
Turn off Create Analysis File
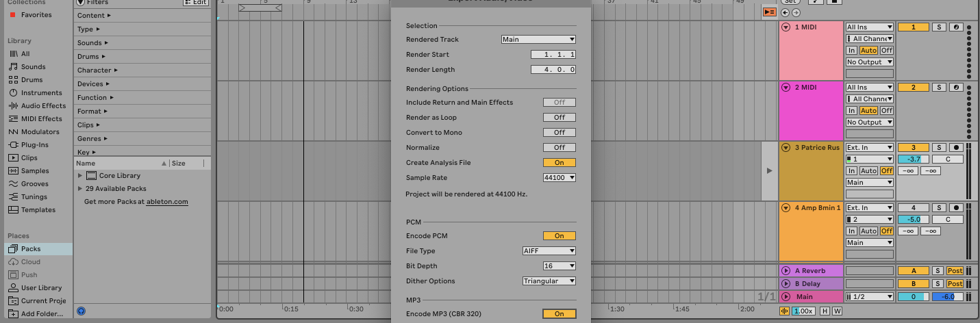(560, 162)
